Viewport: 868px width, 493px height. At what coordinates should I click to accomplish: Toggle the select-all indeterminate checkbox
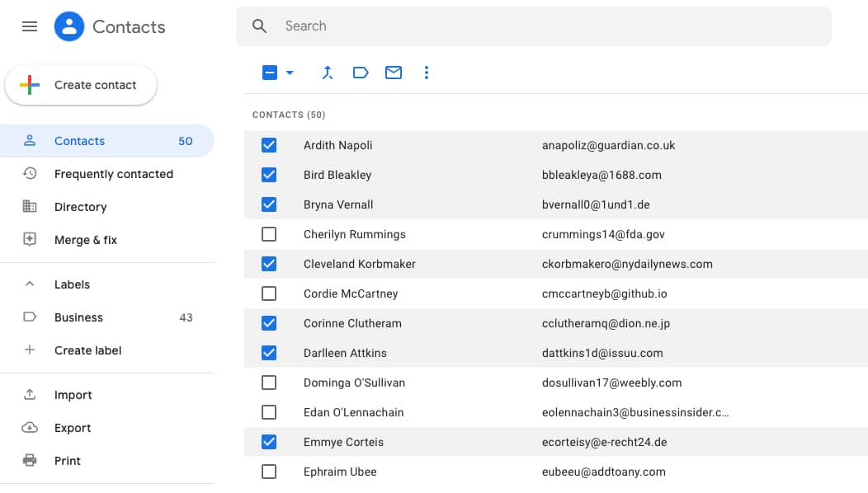point(270,73)
